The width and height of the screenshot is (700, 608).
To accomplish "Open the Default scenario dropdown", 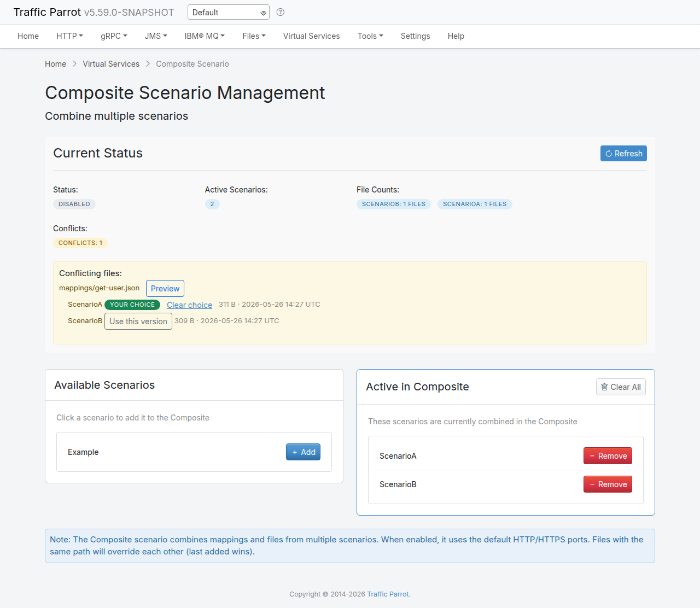I will [x=229, y=12].
